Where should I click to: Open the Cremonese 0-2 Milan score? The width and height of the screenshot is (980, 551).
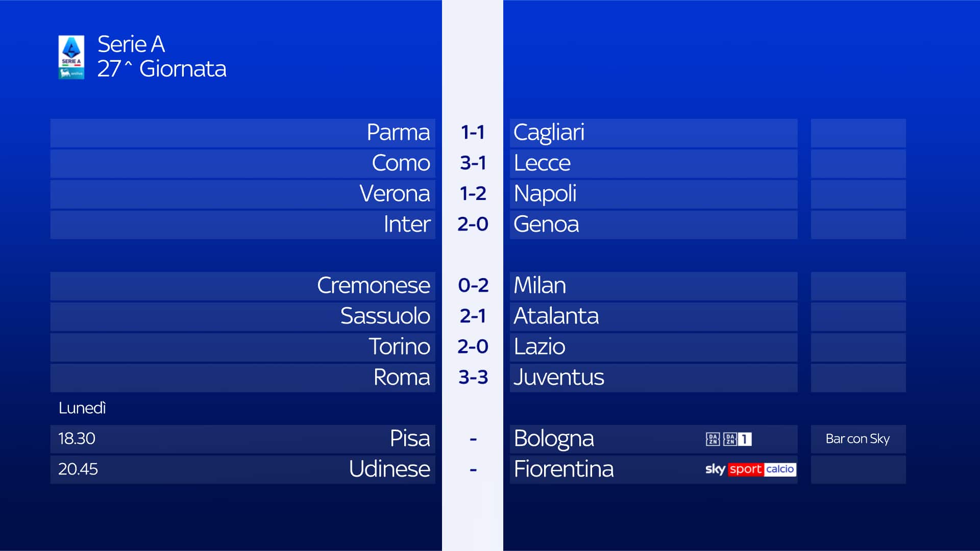coord(473,285)
